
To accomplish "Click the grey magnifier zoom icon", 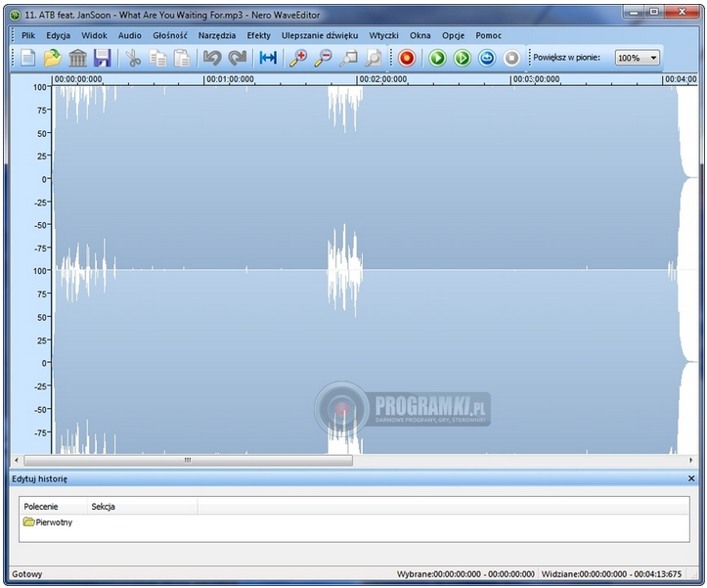I will point(373,59).
